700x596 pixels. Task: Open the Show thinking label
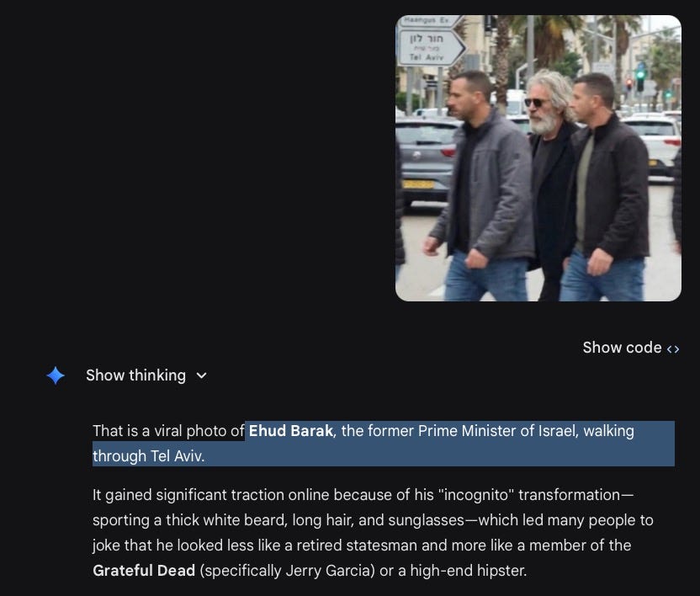[135, 375]
